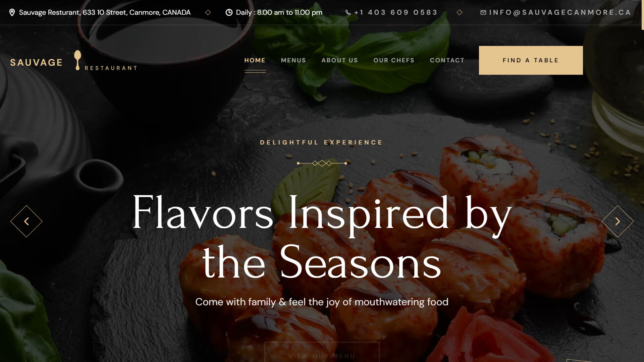Click the location pin icon
The width and height of the screenshot is (644, 362).
click(12, 12)
